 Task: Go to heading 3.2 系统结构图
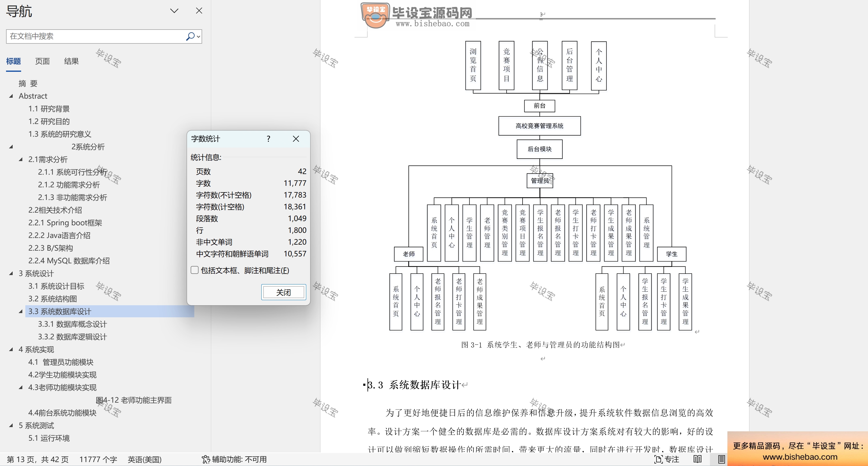click(52, 299)
